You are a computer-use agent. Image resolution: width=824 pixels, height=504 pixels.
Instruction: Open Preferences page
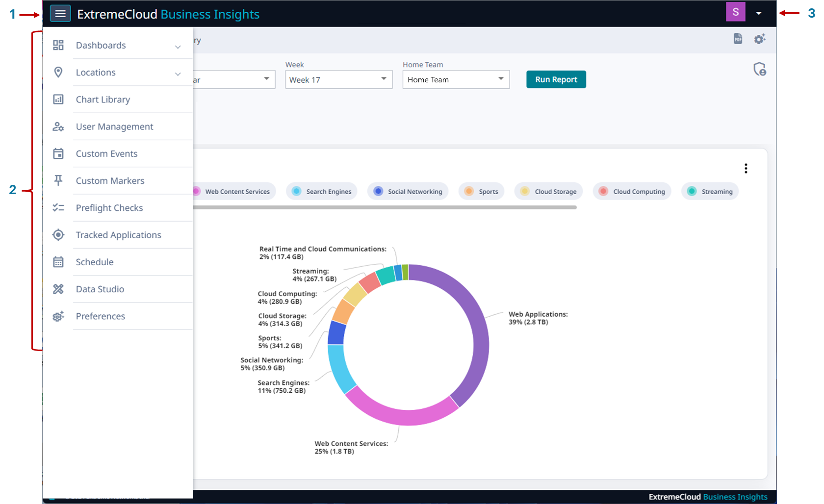click(118, 316)
